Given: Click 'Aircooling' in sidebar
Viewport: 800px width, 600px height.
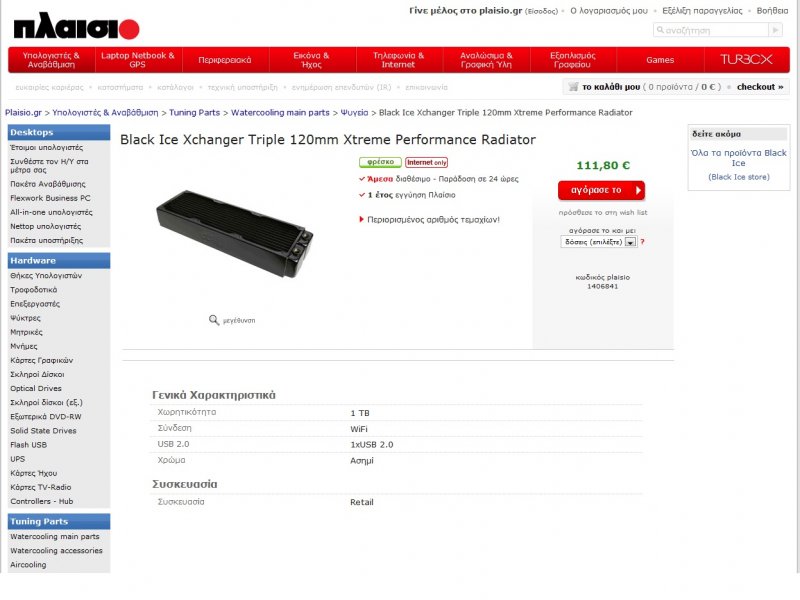Looking at the screenshot, I should click(x=28, y=565).
